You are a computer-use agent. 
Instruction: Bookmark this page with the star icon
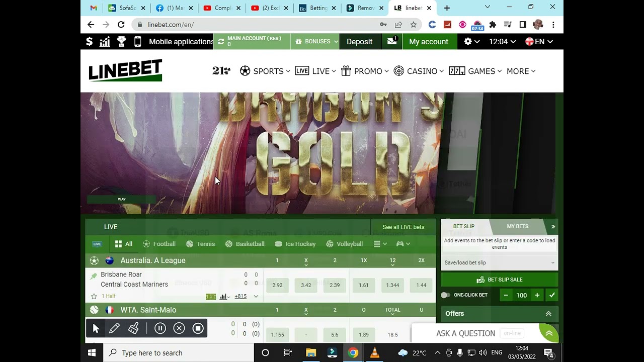413,24
